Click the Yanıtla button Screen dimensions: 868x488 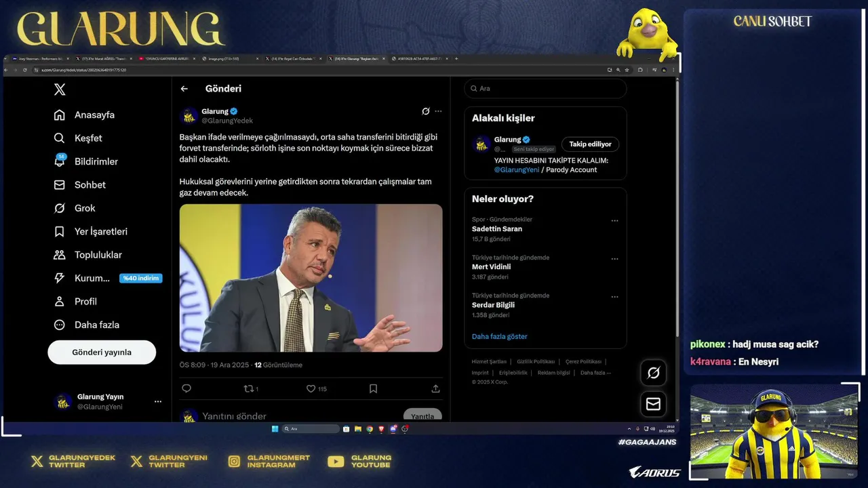click(422, 415)
